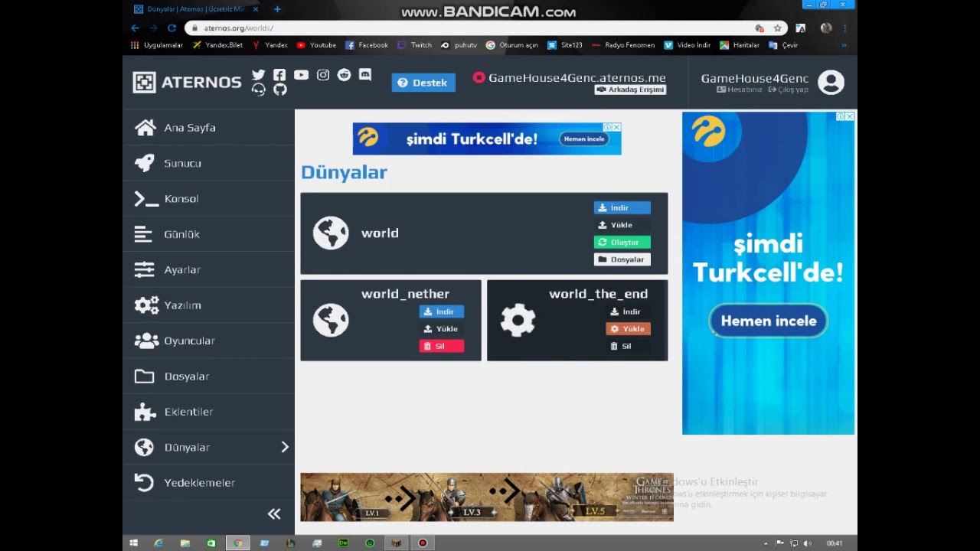Open Aternos Reddit icon

(344, 75)
